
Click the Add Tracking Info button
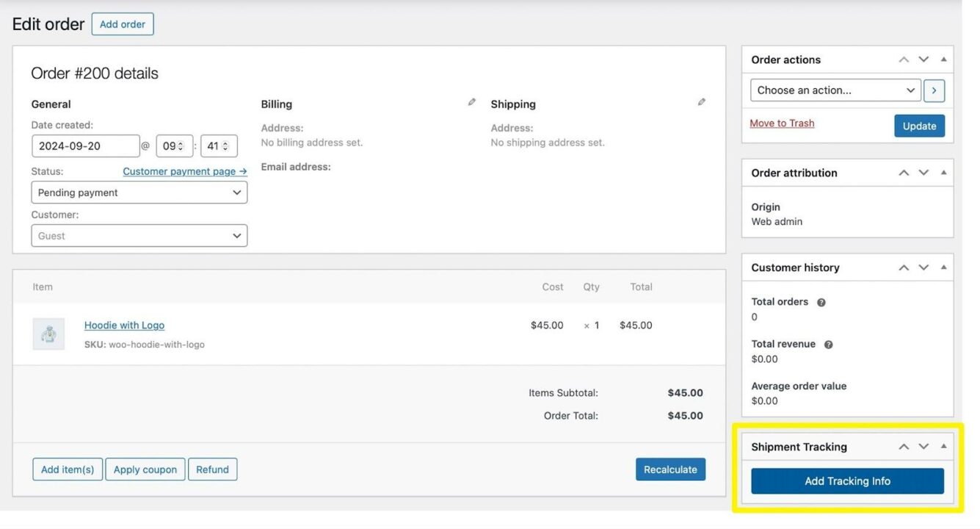coord(847,481)
